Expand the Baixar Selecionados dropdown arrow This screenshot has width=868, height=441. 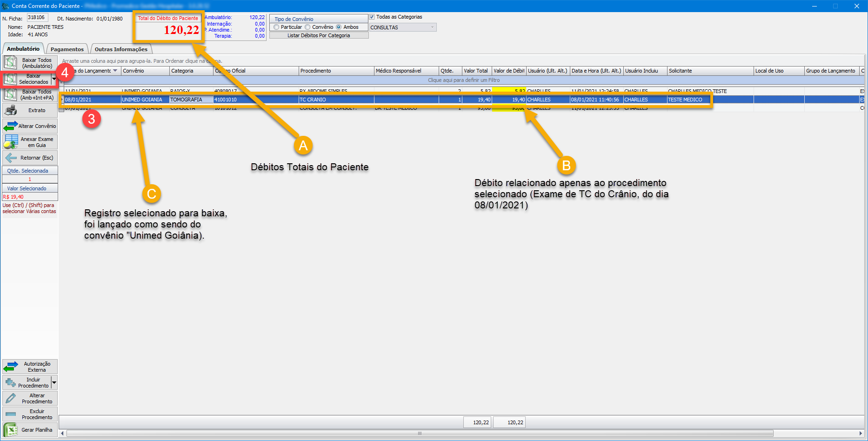point(54,79)
